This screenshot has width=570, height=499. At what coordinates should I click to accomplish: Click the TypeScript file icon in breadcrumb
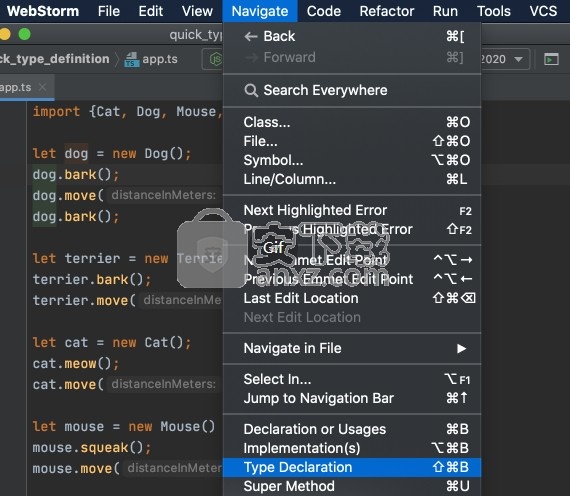tap(132, 60)
